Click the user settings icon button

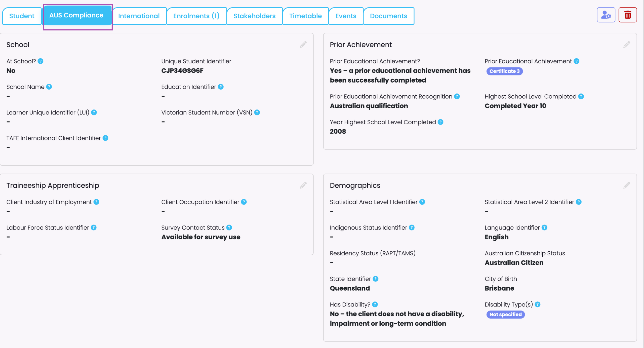point(606,15)
